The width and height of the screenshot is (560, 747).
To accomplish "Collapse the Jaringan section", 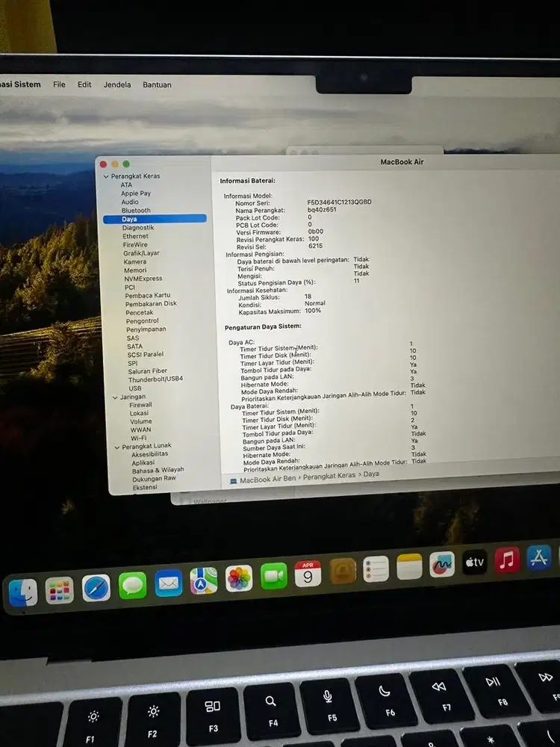I will click(115, 397).
